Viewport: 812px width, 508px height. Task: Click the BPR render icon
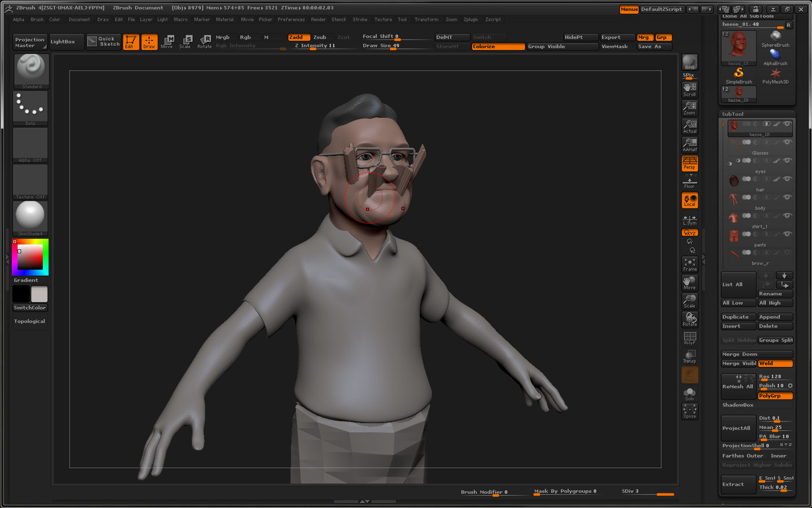click(x=689, y=62)
